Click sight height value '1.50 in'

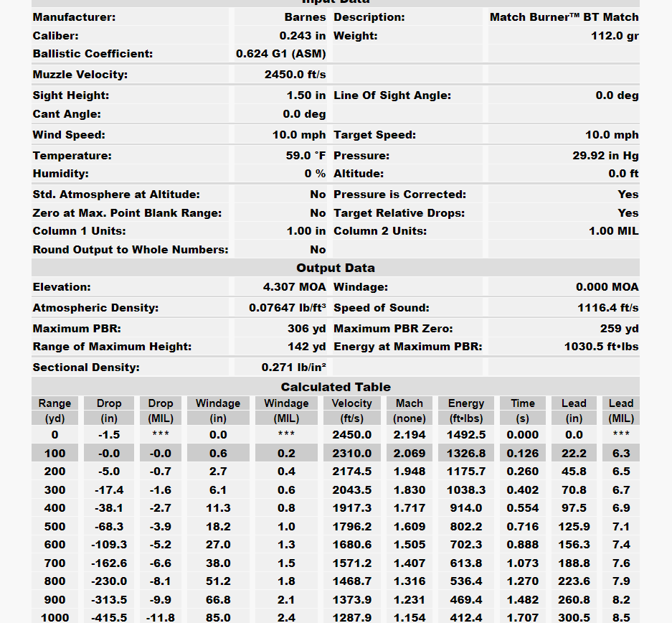point(306,95)
